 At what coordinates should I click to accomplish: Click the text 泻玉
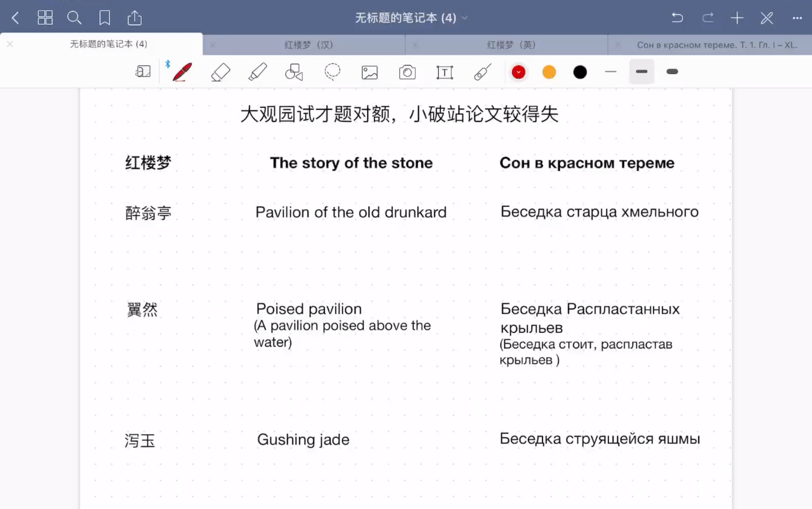(140, 441)
